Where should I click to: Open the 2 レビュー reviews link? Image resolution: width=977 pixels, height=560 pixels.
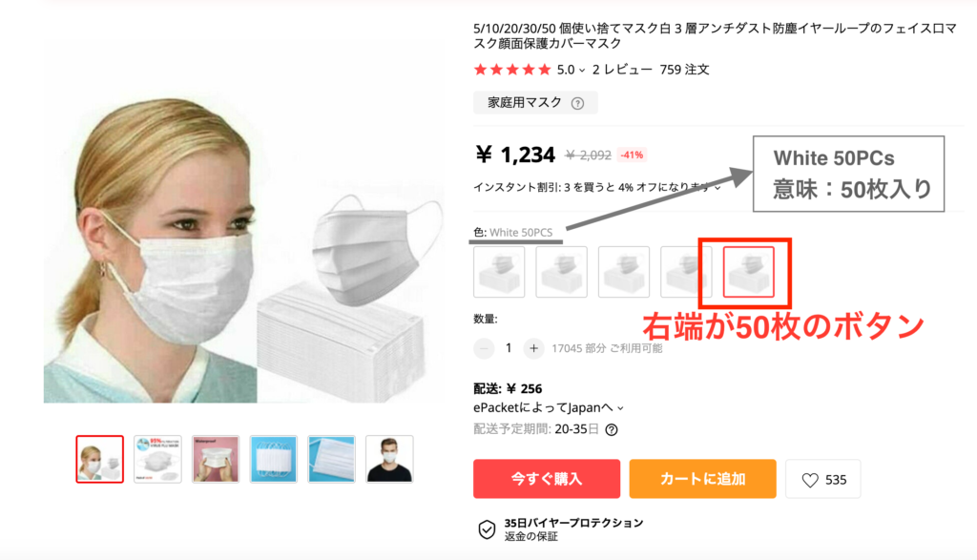[622, 70]
